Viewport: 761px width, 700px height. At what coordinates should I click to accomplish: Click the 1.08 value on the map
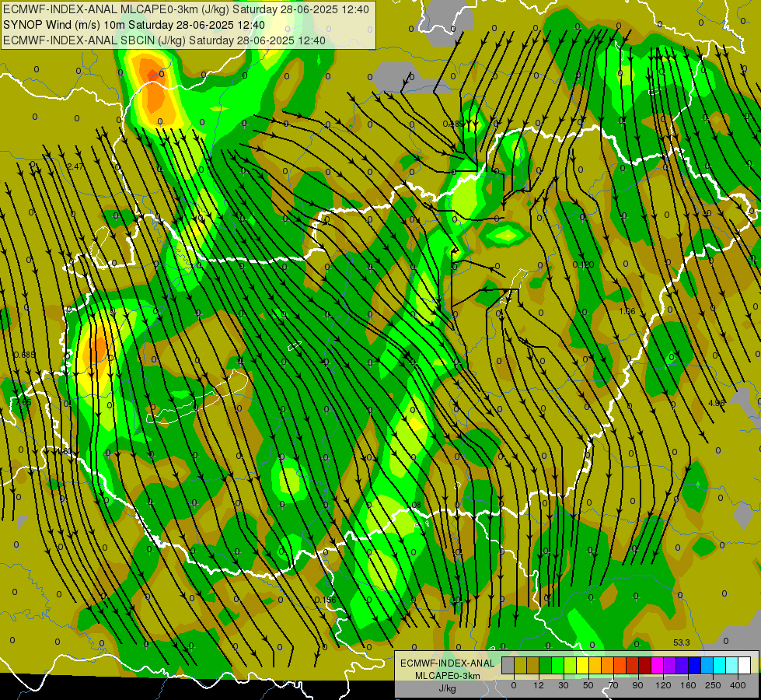click(x=413, y=506)
